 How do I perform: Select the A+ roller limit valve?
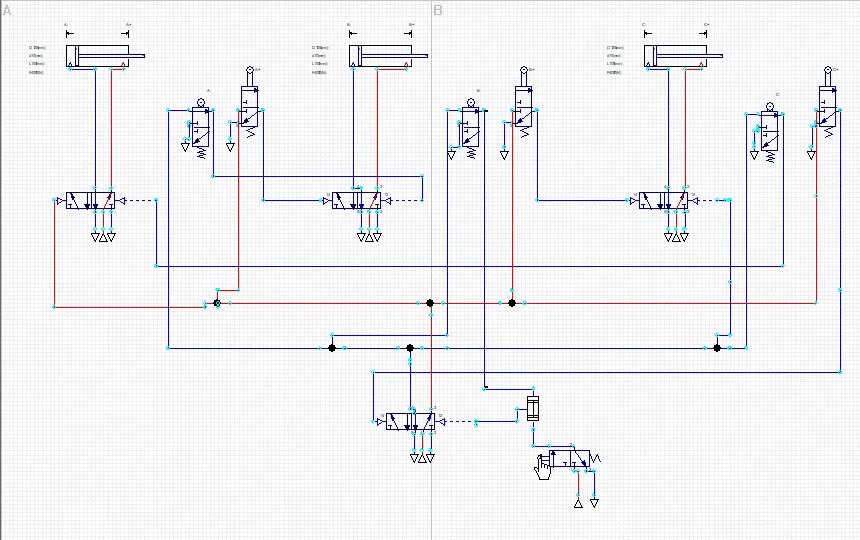250,103
